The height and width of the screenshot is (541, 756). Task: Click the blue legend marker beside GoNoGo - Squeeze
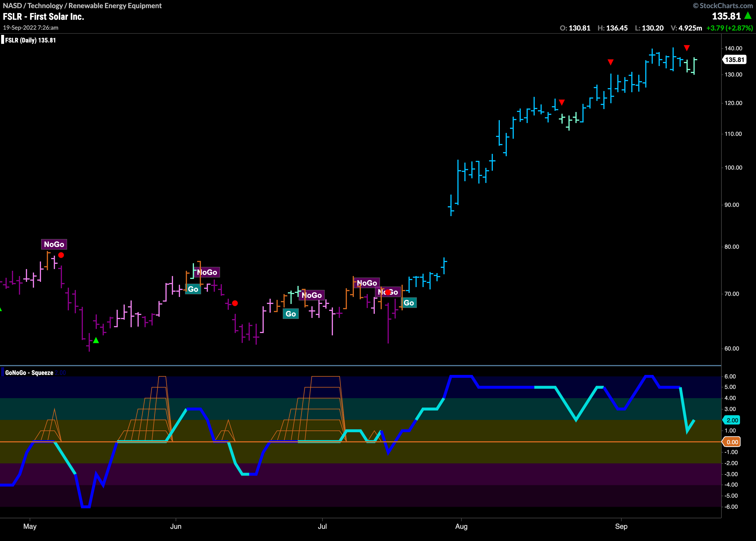3,372
